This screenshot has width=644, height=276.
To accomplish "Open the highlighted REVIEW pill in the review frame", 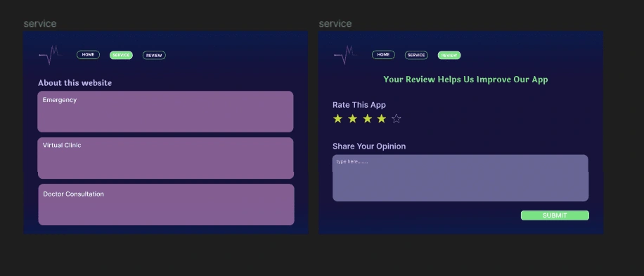I will pos(449,55).
